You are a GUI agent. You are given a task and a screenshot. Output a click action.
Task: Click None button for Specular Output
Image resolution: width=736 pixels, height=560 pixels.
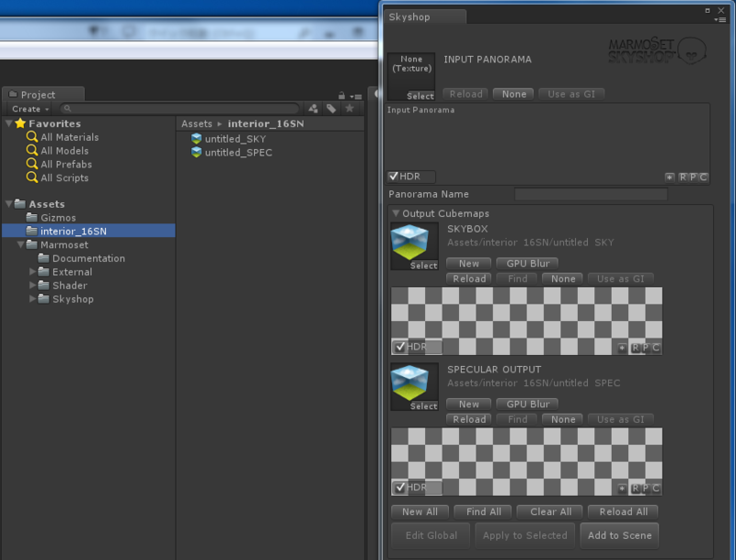pos(562,419)
